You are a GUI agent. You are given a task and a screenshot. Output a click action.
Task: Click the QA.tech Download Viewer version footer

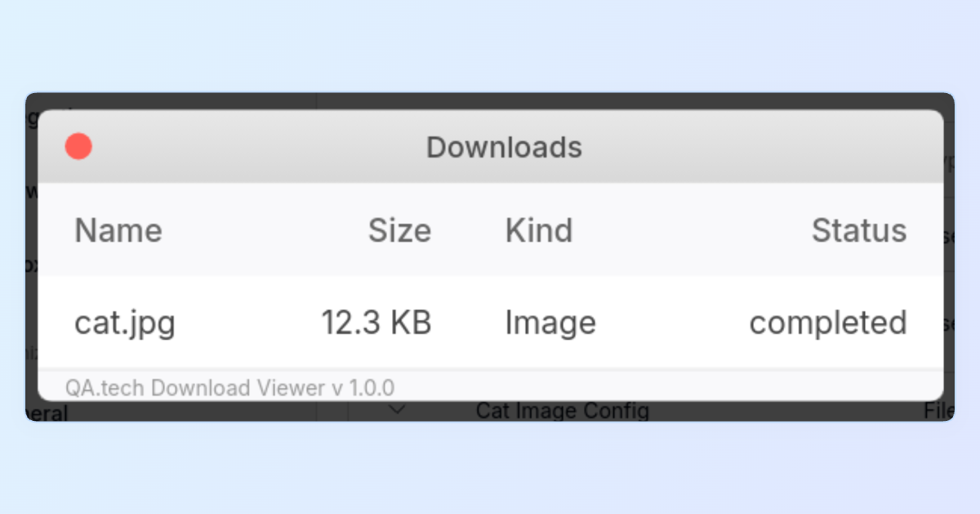tap(230, 388)
